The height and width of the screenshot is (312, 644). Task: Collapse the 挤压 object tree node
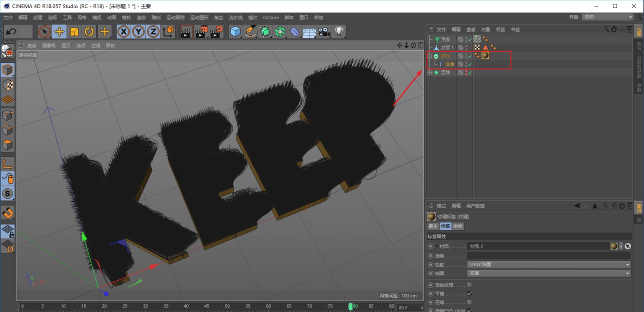coord(430,56)
